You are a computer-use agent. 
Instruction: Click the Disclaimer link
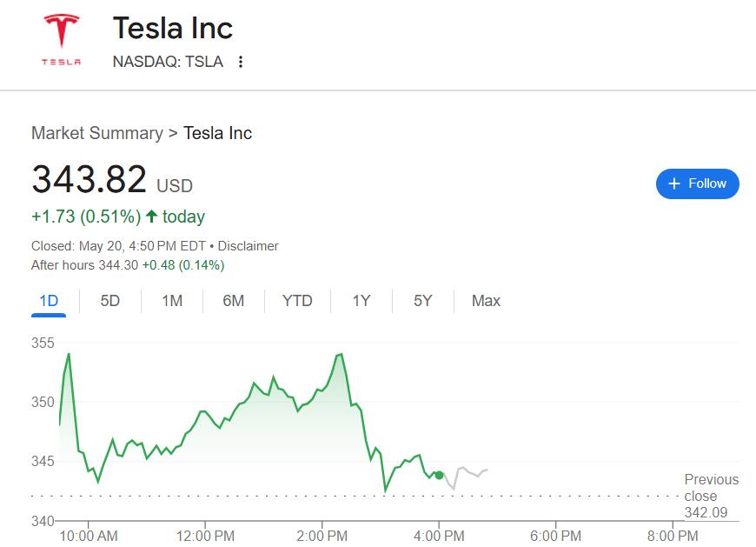tap(248, 246)
